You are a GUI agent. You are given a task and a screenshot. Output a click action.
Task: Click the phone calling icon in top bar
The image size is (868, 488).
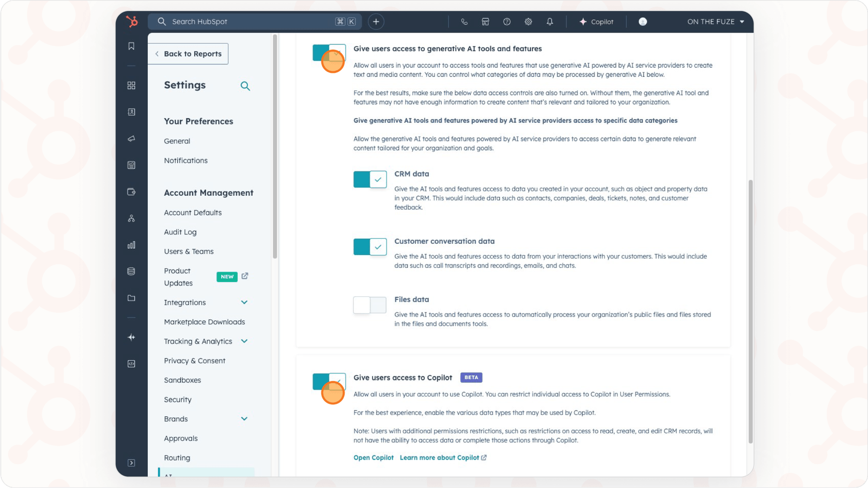click(463, 21)
